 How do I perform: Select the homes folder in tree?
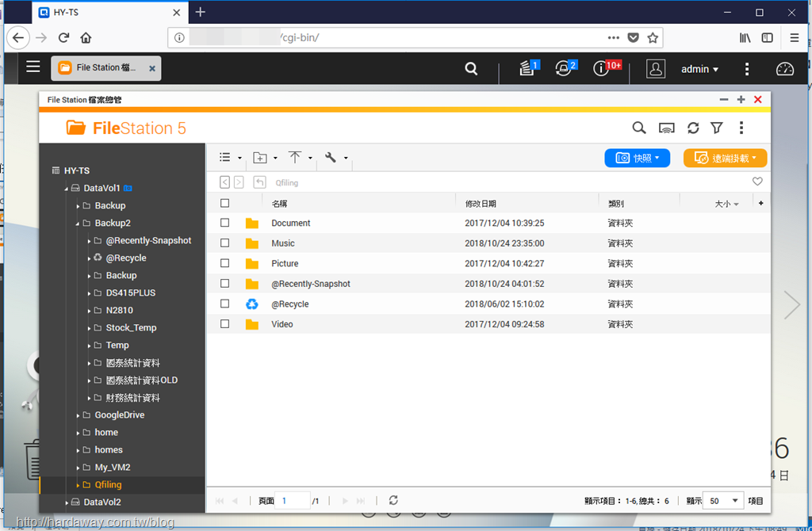(108, 449)
